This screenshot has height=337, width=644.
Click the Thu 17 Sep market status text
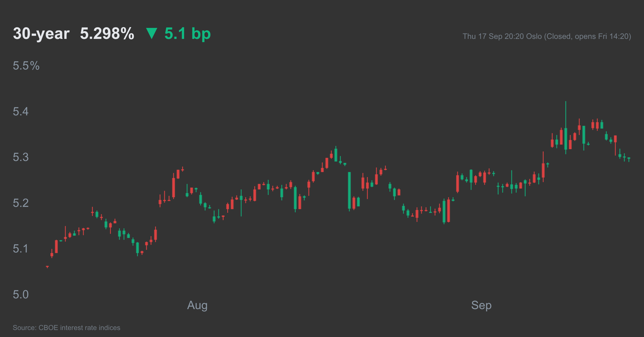coord(547,36)
